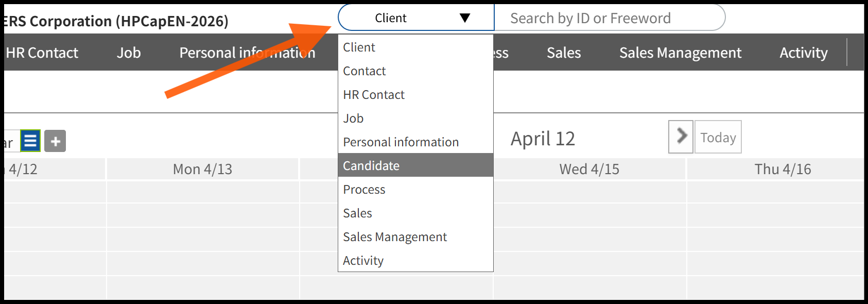This screenshot has height=304, width=868.
Task: Pick Contact from the dropdown list
Action: coord(364,71)
